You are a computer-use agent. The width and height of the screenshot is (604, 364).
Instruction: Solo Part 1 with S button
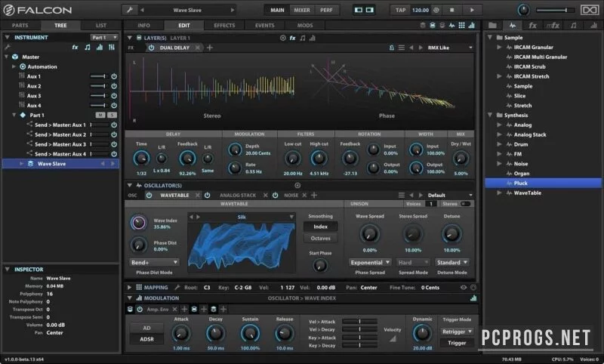[112, 115]
